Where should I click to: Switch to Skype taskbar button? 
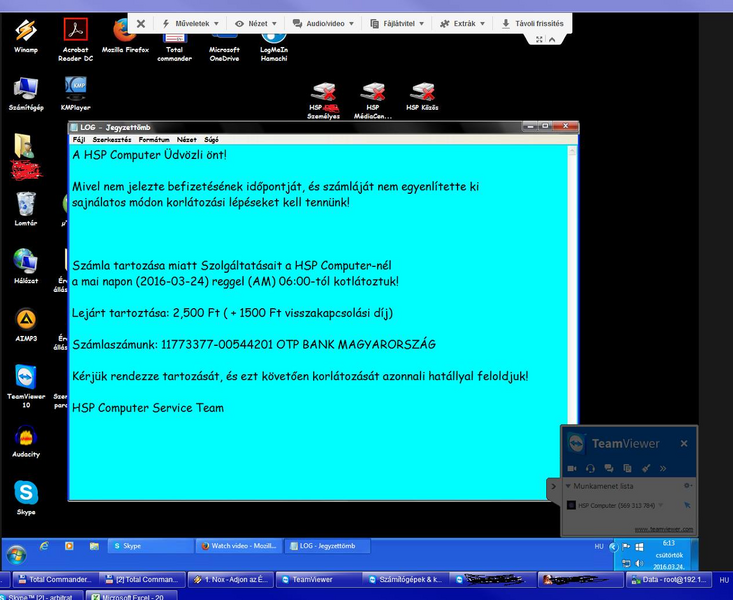pos(151,546)
